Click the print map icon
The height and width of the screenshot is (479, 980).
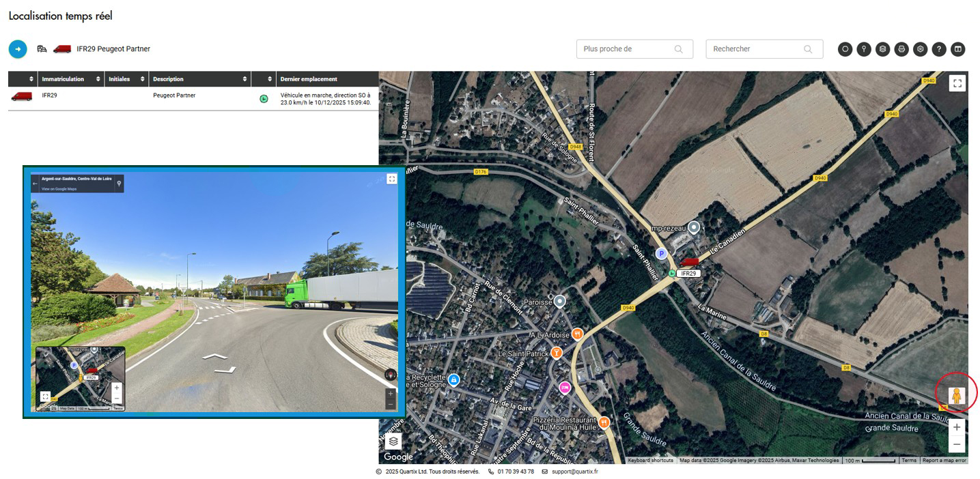[x=901, y=49]
